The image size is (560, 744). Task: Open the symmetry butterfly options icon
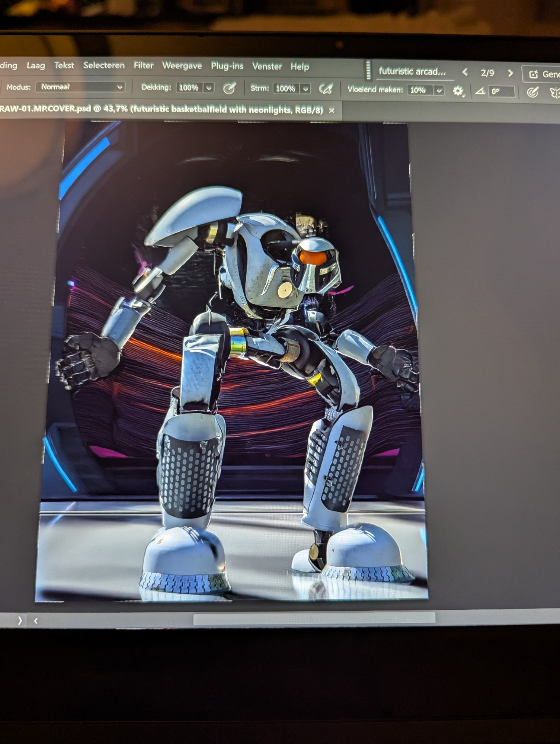554,93
